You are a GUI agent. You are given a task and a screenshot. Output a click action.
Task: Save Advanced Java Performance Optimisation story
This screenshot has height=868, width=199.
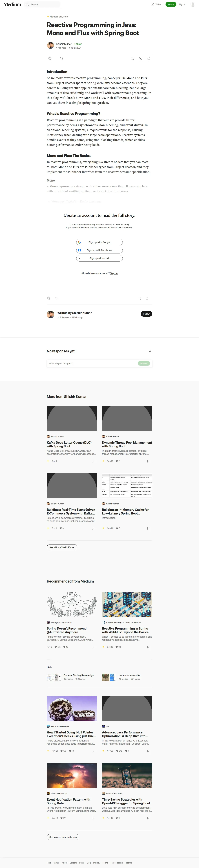tap(148, 751)
